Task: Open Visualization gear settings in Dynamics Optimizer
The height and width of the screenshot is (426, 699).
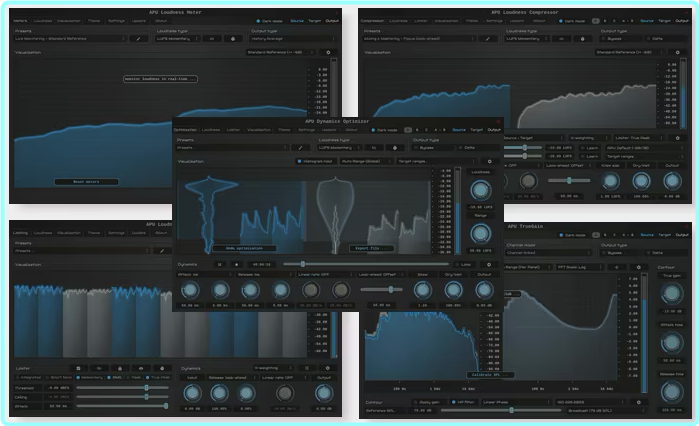Action: 489,161
